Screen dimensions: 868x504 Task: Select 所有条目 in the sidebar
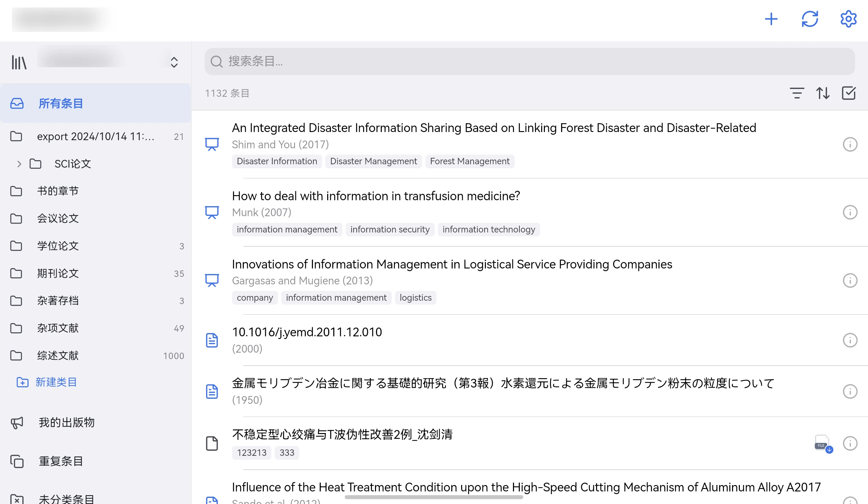click(95, 104)
